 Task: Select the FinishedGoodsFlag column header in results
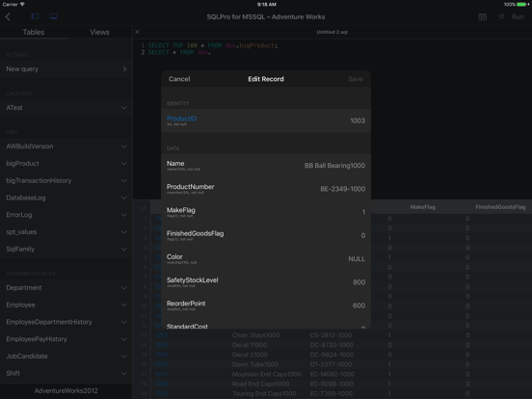click(x=500, y=207)
